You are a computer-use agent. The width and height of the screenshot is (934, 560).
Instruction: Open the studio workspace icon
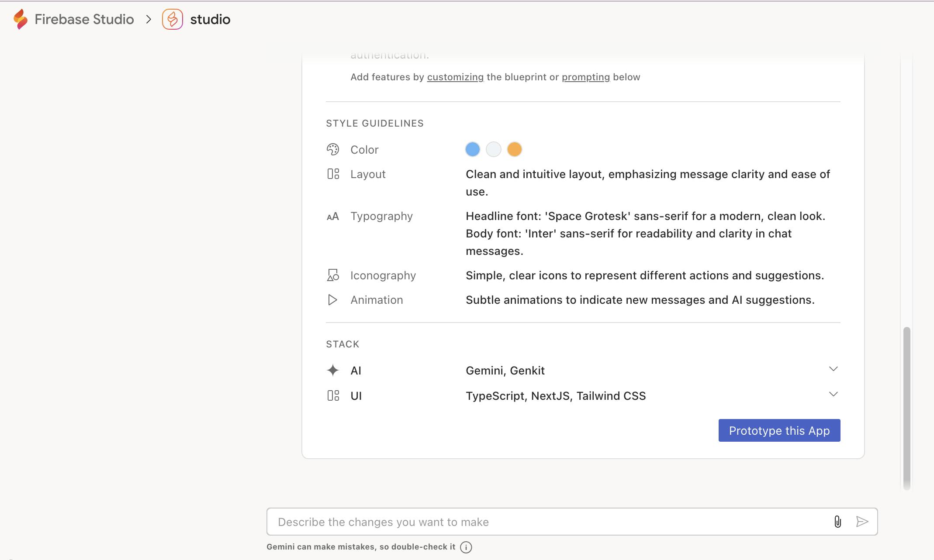173,19
